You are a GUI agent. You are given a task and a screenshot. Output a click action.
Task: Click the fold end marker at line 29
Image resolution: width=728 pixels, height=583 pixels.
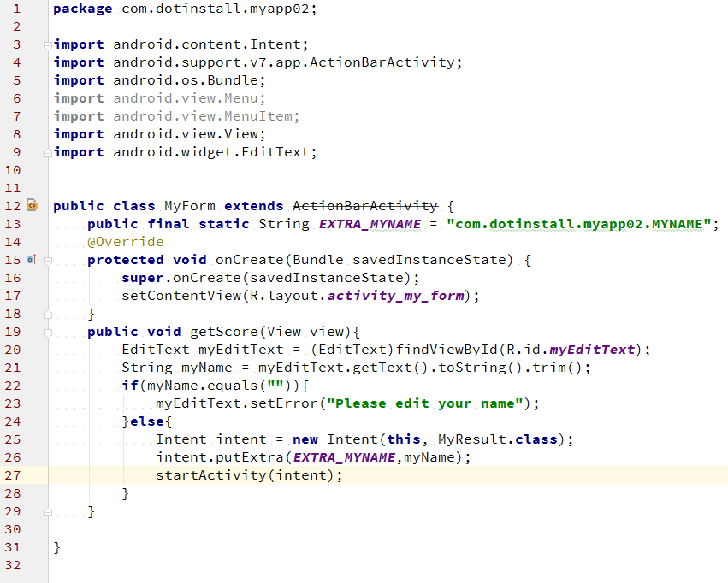coord(48,512)
